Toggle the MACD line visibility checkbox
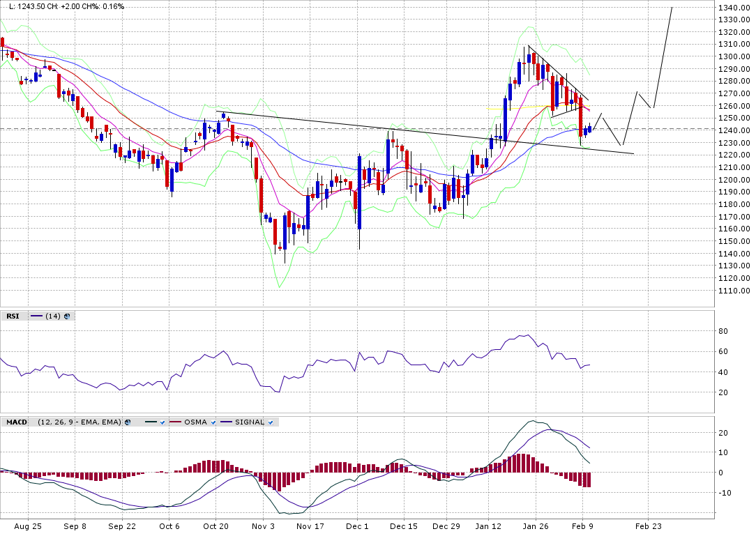The height and width of the screenshot is (536, 756). (x=162, y=422)
